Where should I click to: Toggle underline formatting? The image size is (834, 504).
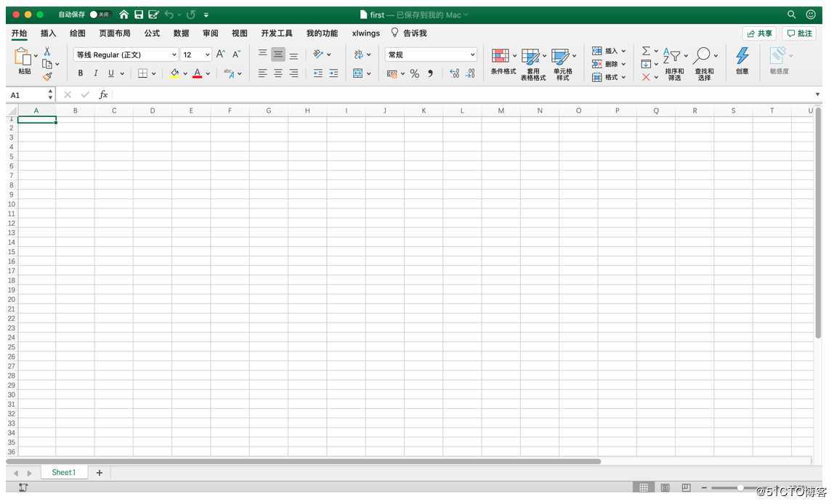110,73
